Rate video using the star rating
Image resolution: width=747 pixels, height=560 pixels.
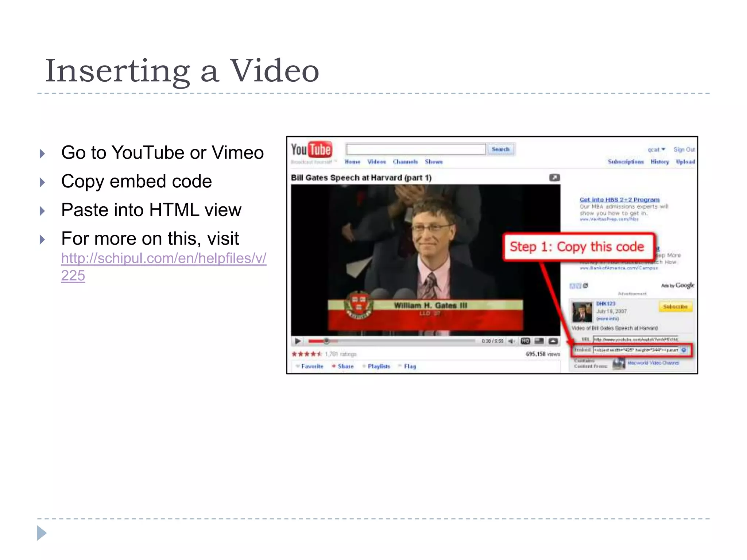click(x=307, y=354)
